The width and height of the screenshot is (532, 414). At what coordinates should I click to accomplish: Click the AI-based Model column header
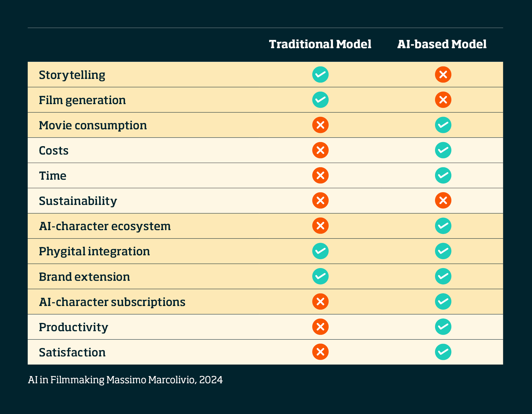[x=442, y=44]
